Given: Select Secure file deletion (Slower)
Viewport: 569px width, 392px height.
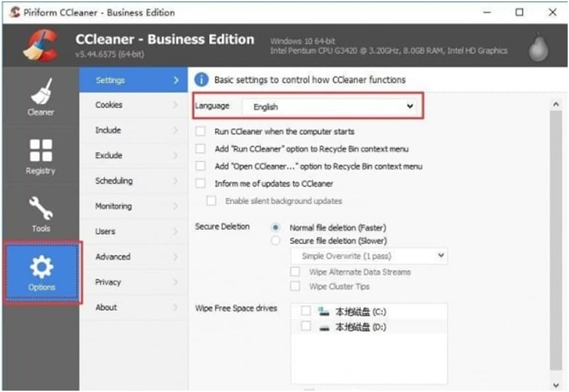Looking at the screenshot, I should click(x=276, y=239).
